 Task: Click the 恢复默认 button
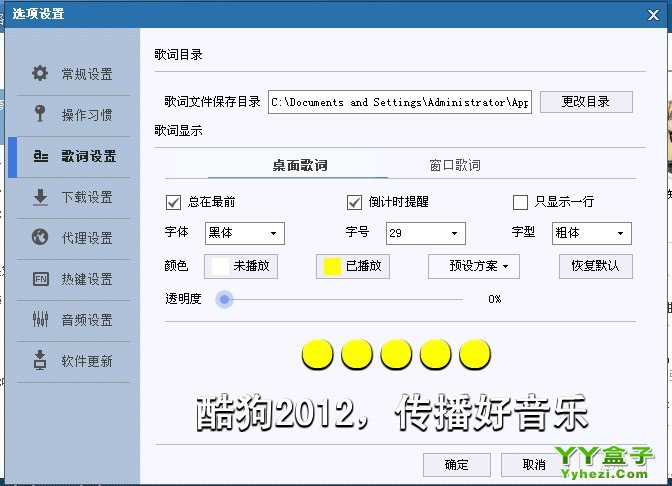tap(595, 266)
